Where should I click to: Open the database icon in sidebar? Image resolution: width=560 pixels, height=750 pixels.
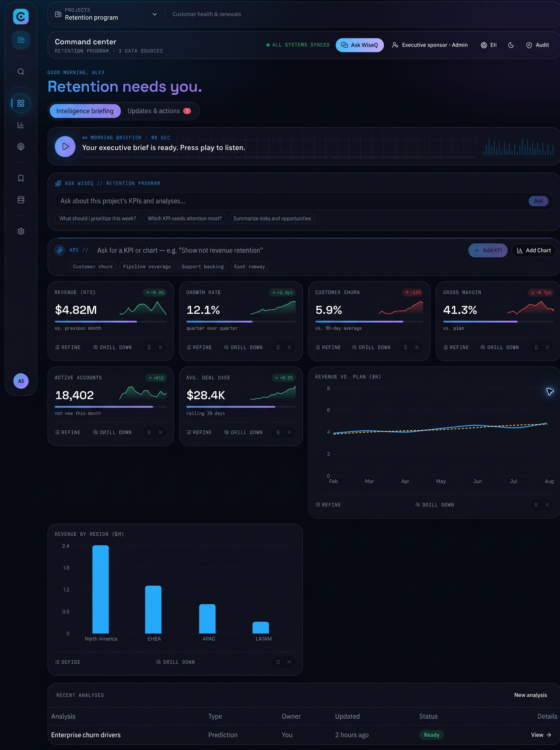point(21,200)
